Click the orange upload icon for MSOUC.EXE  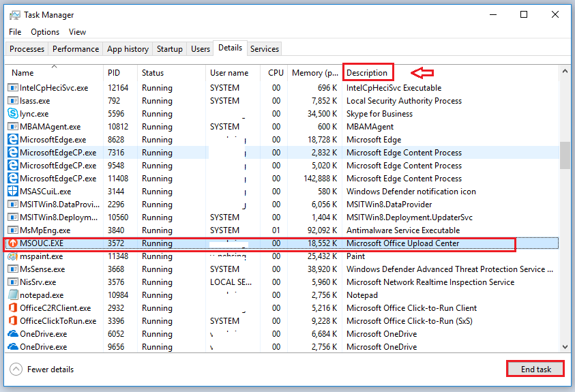13,243
